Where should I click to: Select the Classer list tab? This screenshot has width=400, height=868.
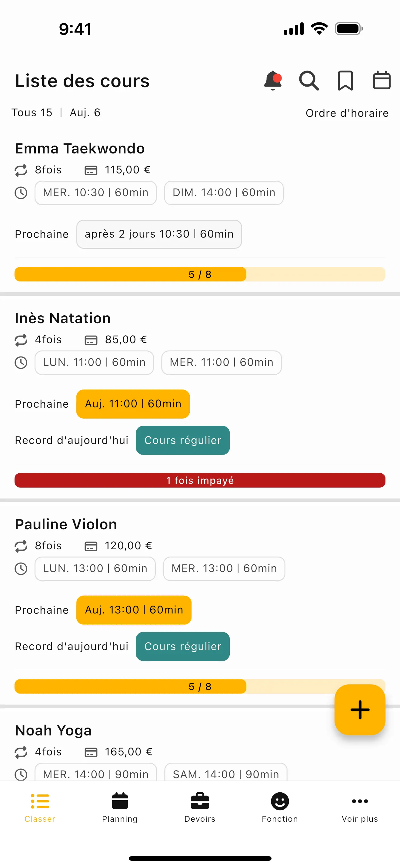pyautogui.click(x=40, y=807)
